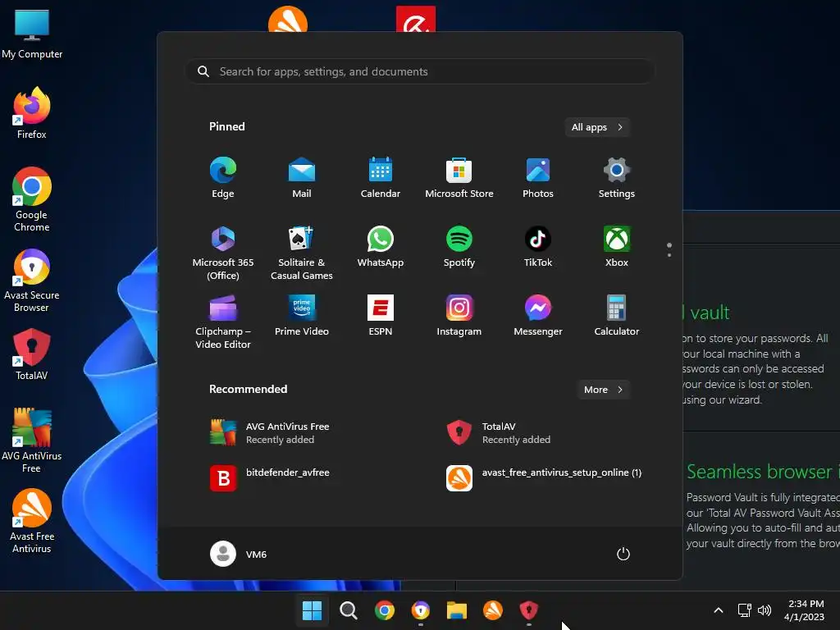
Task: Open TotalAV from taskbar
Action: click(529, 610)
